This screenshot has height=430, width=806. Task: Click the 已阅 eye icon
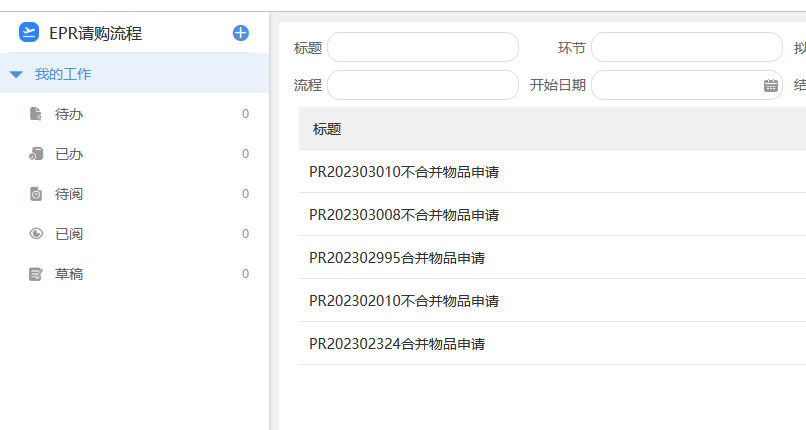[x=36, y=234]
